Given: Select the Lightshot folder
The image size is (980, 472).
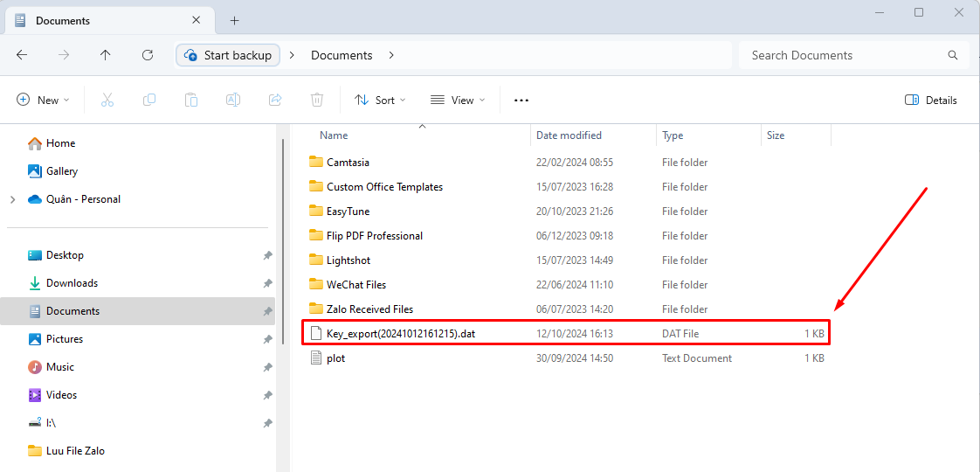Looking at the screenshot, I should (x=349, y=260).
